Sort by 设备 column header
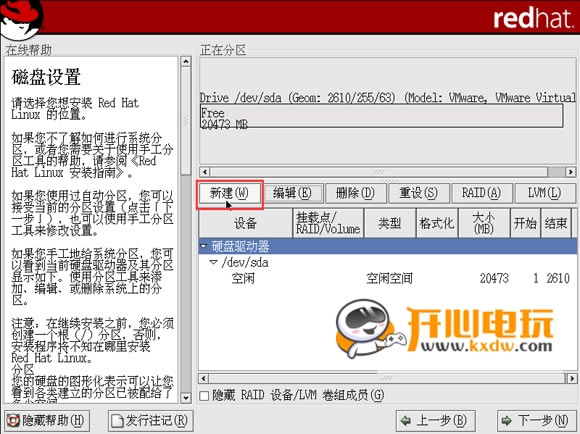Screen dimensions: 580x434 point(245,223)
